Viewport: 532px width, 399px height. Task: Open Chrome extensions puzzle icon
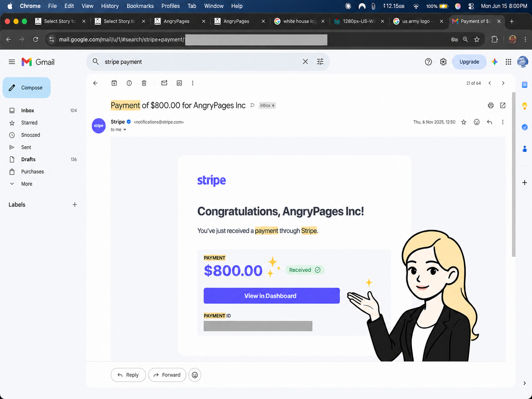pos(495,39)
